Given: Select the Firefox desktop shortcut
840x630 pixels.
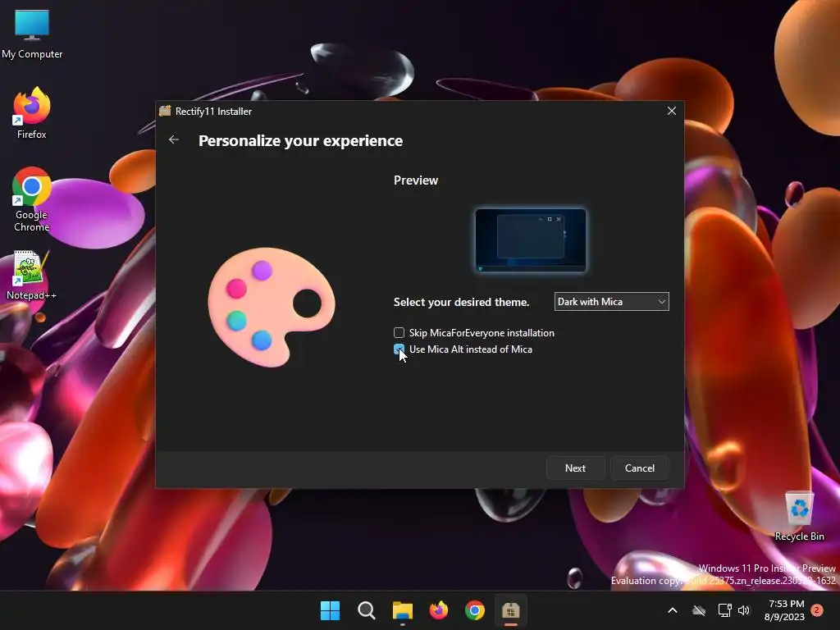Looking at the screenshot, I should point(32,113).
